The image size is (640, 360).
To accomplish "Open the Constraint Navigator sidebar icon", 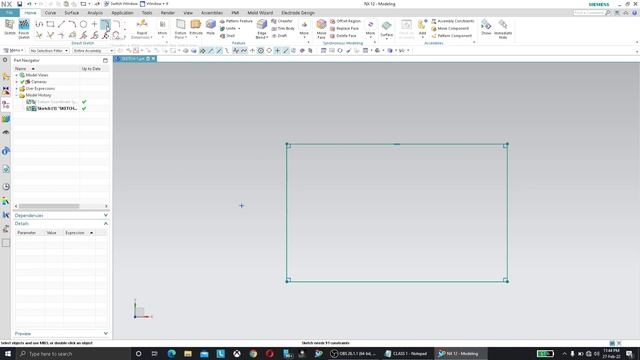I will [x=6, y=90].
